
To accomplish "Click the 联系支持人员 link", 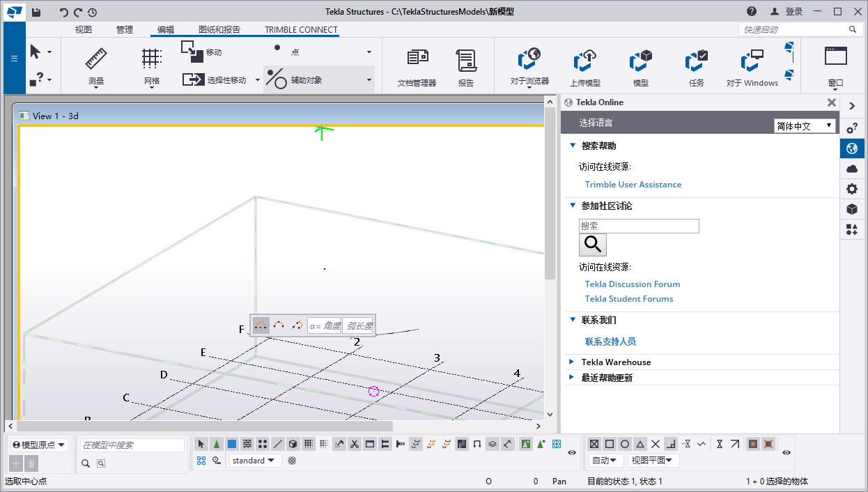I will (610, 341).
